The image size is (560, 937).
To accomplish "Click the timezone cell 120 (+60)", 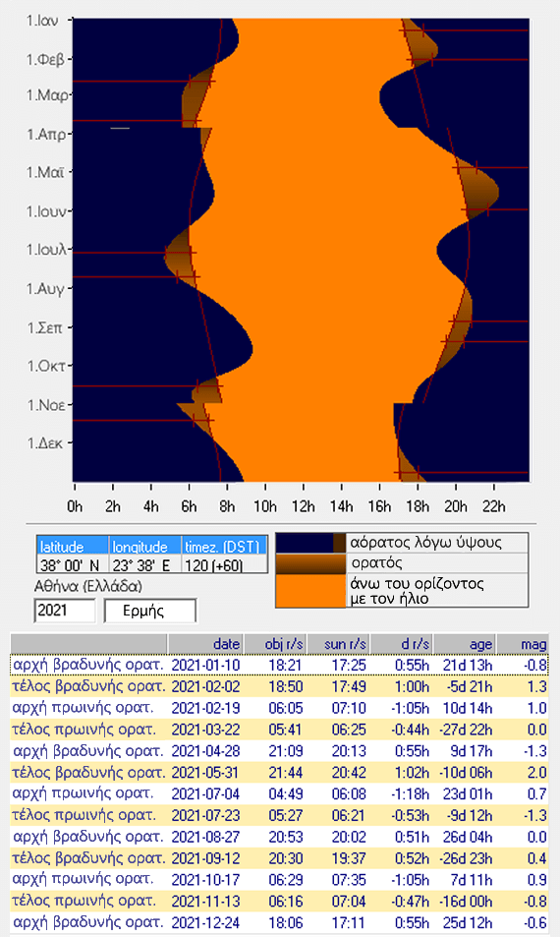I will point(224,564).
